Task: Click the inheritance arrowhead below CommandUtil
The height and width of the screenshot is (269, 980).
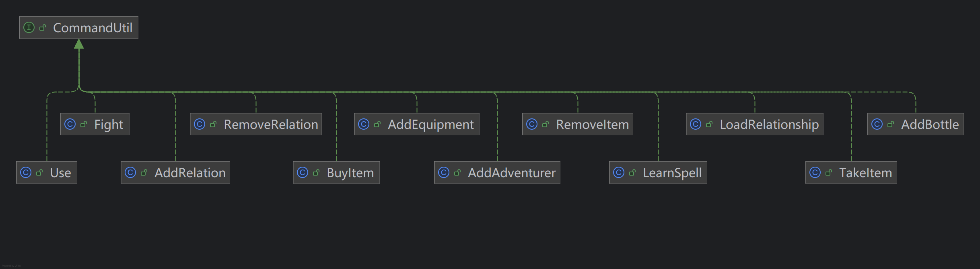Action: click(79, 44)
